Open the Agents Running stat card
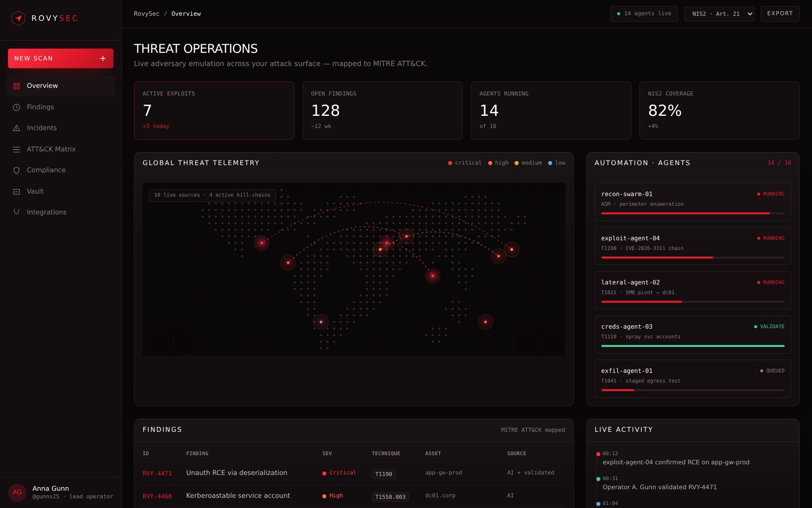 [551, 110]
